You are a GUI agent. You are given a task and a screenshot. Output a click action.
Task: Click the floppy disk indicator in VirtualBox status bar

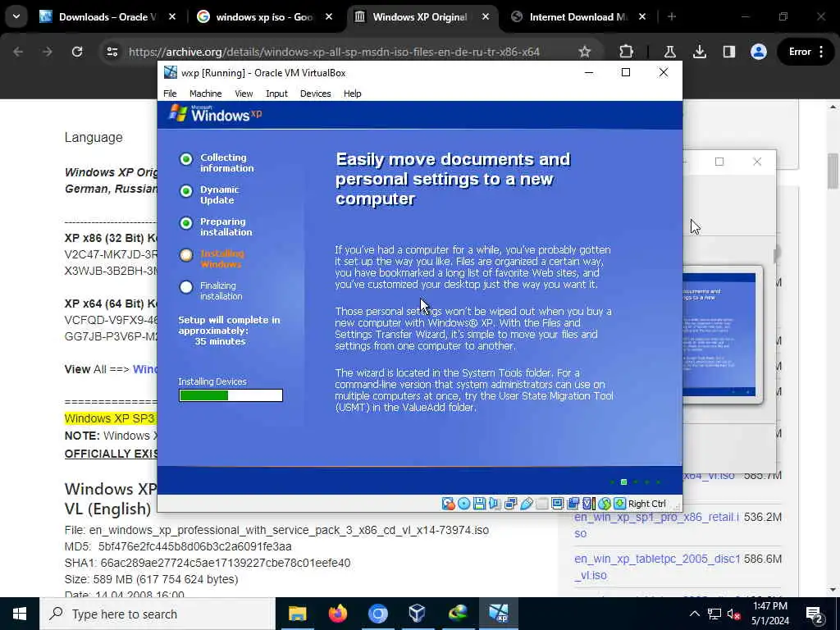click(479, 504)
